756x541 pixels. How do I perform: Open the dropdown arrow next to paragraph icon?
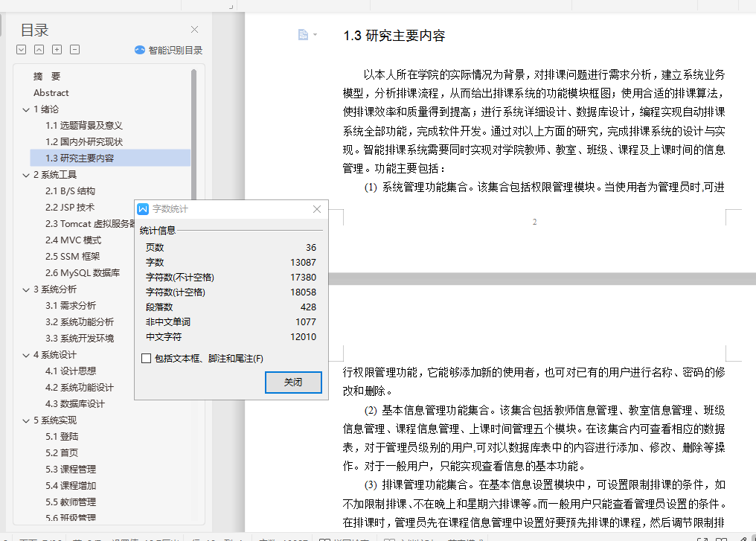[315, 35]
